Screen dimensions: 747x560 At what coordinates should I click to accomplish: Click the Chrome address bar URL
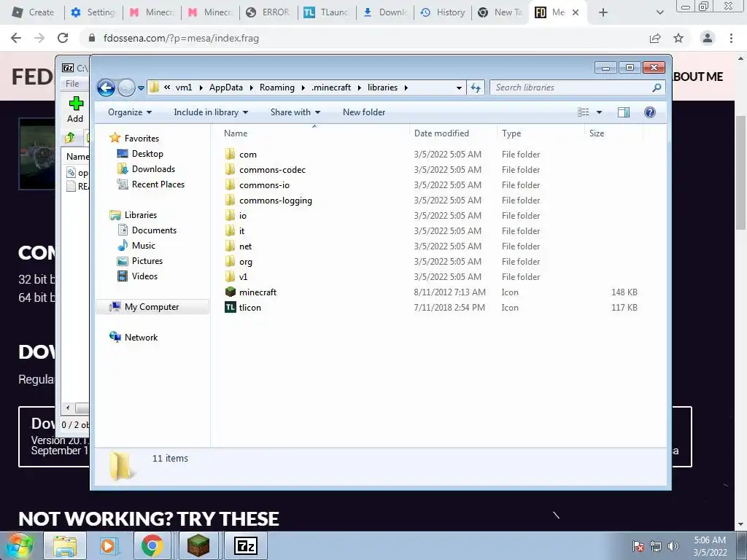[181, 38]
